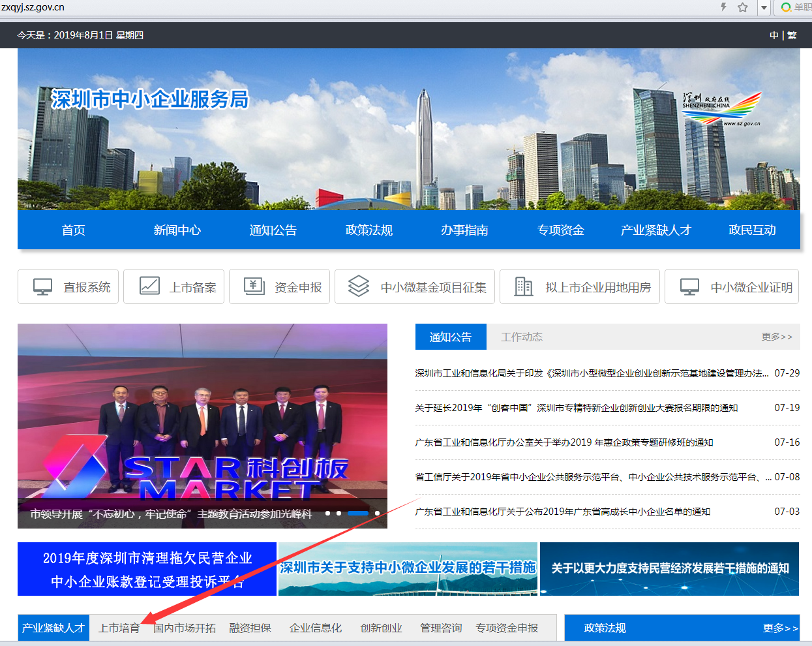Click the building icon beside 拟上市企业用地用房
Viewport: 812px width, 646px height.
tap(523, 286)
